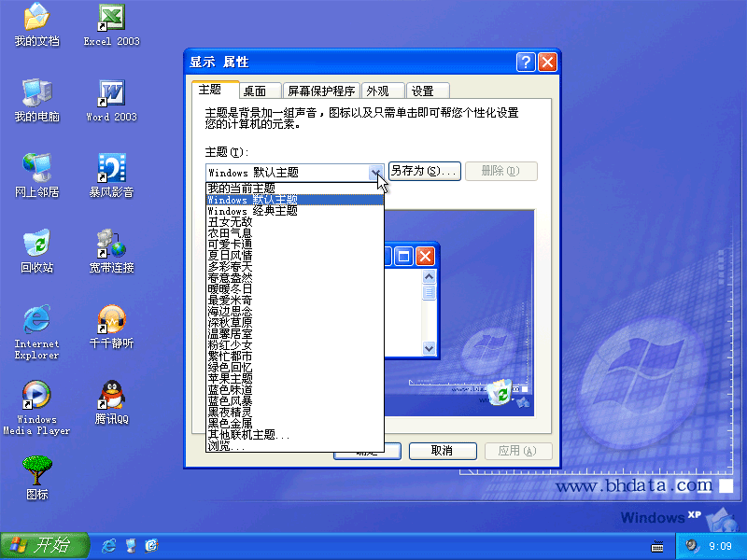Select the 网上邻居 desktop icon
The width and height of the screenshot is (747, 560).
36,175
